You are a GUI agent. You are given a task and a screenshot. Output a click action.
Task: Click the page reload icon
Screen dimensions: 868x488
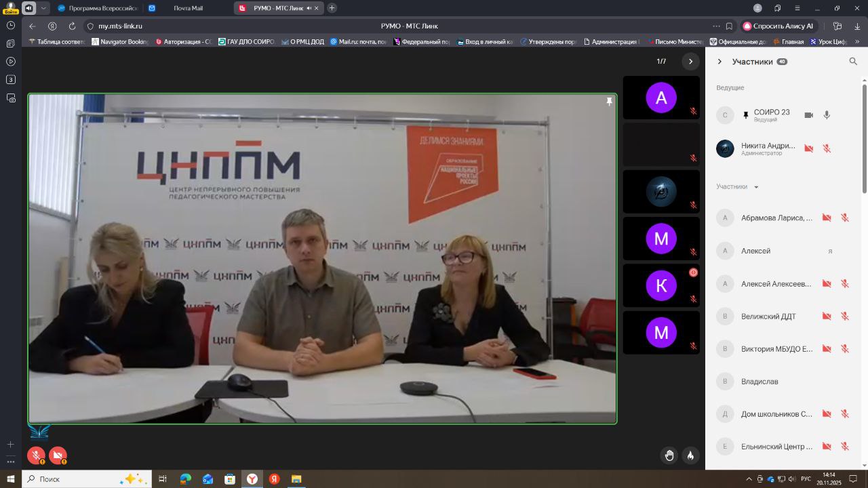tap(72, 26)
